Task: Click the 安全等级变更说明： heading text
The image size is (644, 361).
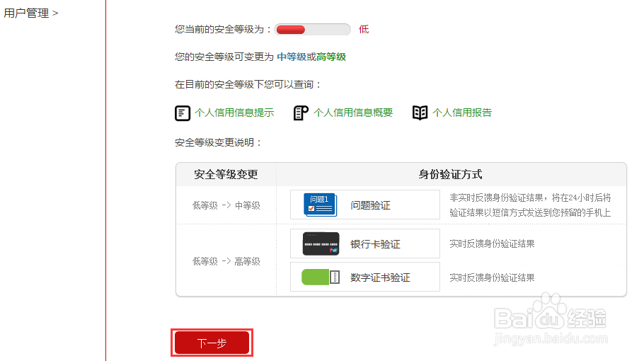Action: [x=218, y=142]
